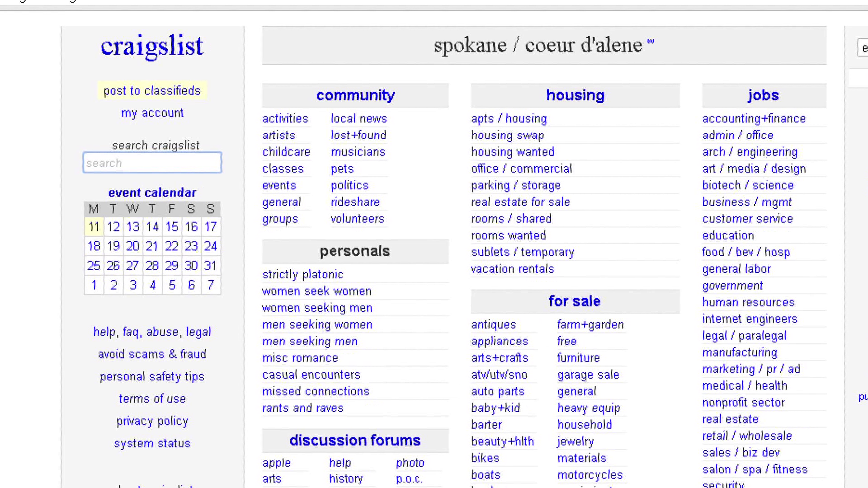Click farm+garden under for sale
This screenshot has width=868, height=488.
coord(590,324)
